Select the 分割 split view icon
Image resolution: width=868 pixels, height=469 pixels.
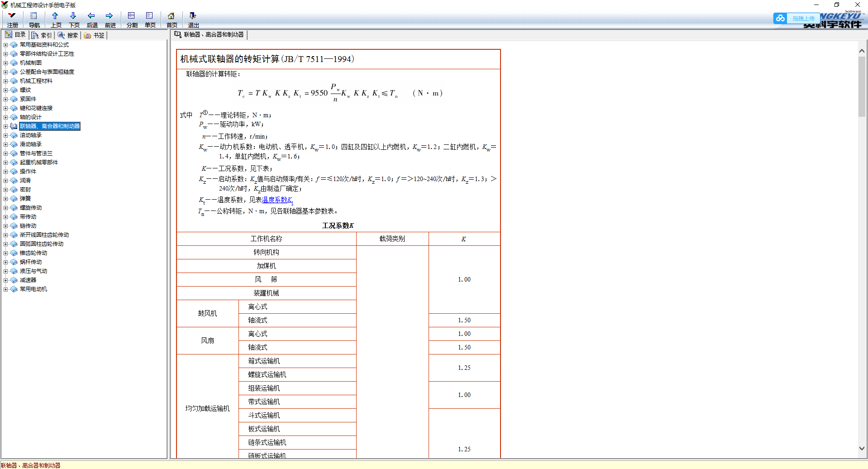pyautogui.click(x=132, y=19)
